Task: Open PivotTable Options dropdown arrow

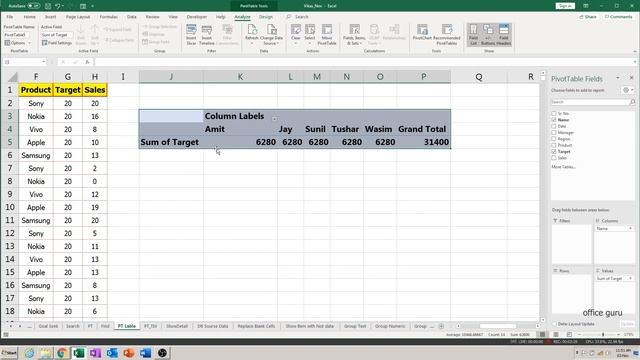Action: [29, 43]
